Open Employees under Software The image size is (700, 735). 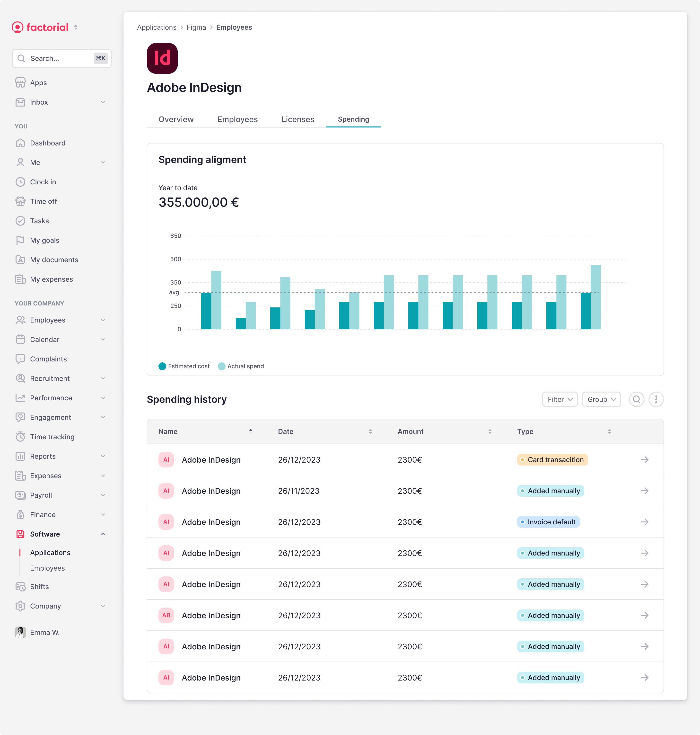[x=47, y=568]
